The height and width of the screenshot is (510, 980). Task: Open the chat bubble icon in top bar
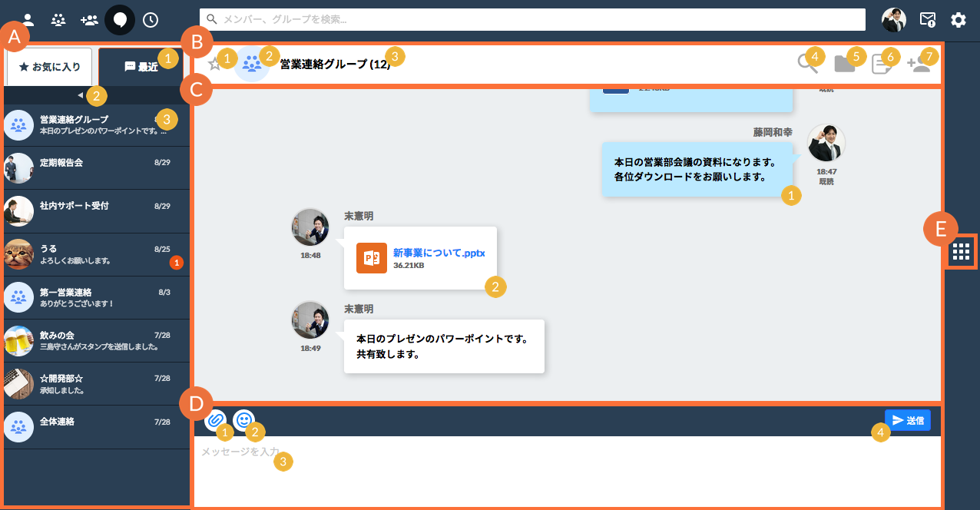click(119, 20)
